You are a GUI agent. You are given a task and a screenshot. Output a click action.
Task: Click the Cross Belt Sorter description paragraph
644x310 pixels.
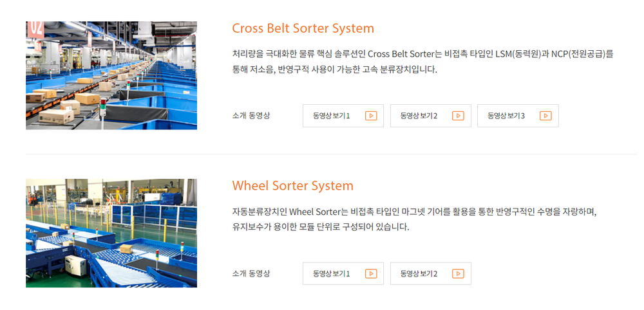[x=422, y=62]
